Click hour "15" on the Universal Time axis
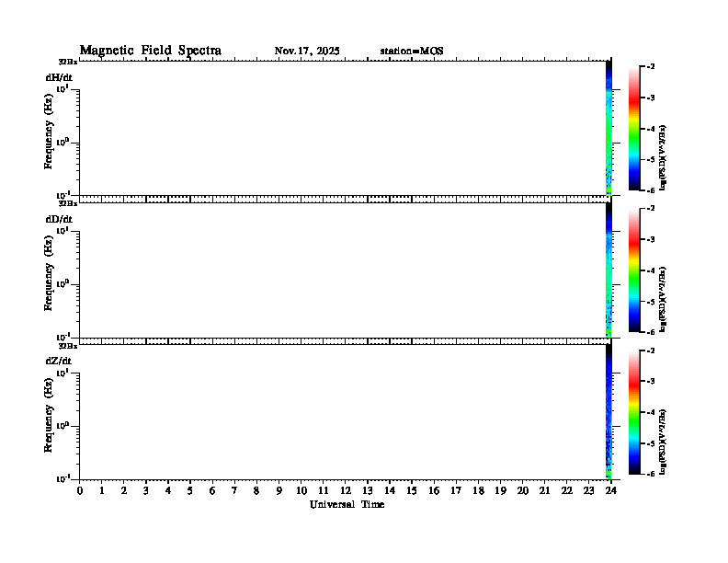 coord(412,491)
